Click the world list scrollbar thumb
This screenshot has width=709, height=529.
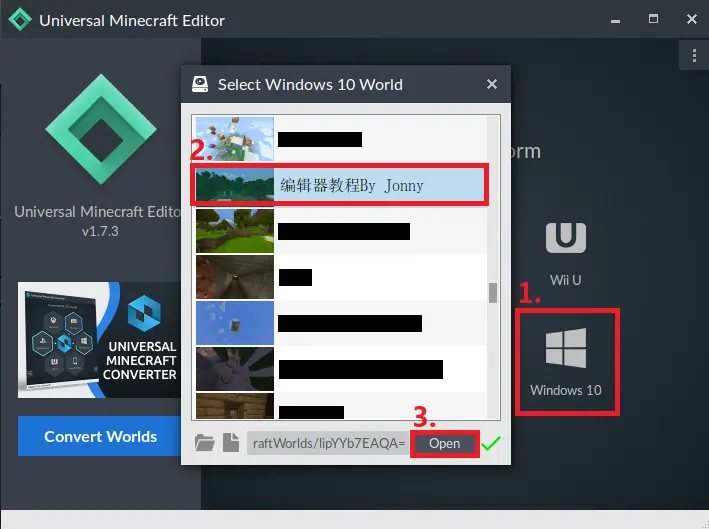point(493,293)
